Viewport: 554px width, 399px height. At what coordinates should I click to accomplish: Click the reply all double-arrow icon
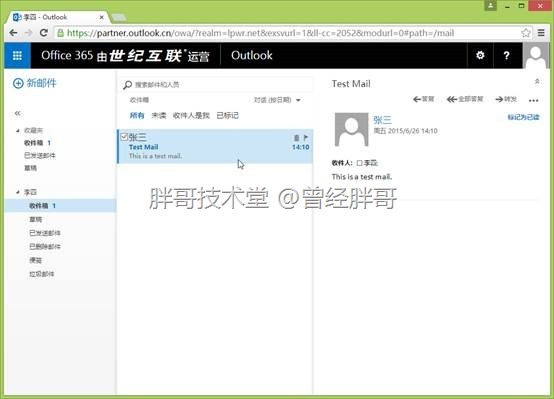point(465,99)
